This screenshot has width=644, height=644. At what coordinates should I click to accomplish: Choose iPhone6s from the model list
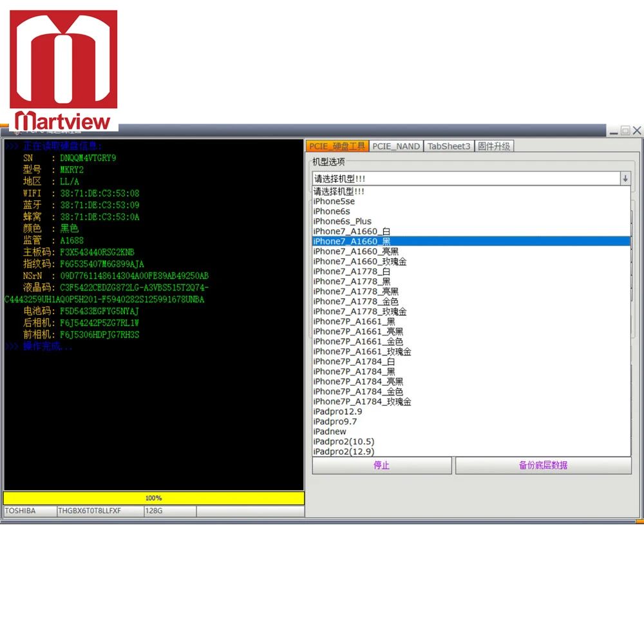(x=471, y=211)
